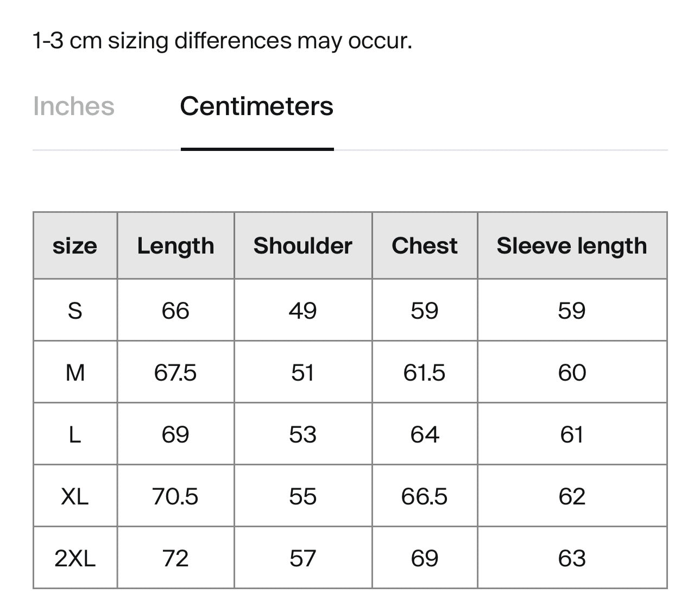Select the Centimeters tab
The width and height of the screenshot is (700, 606).
click(257, 106)
